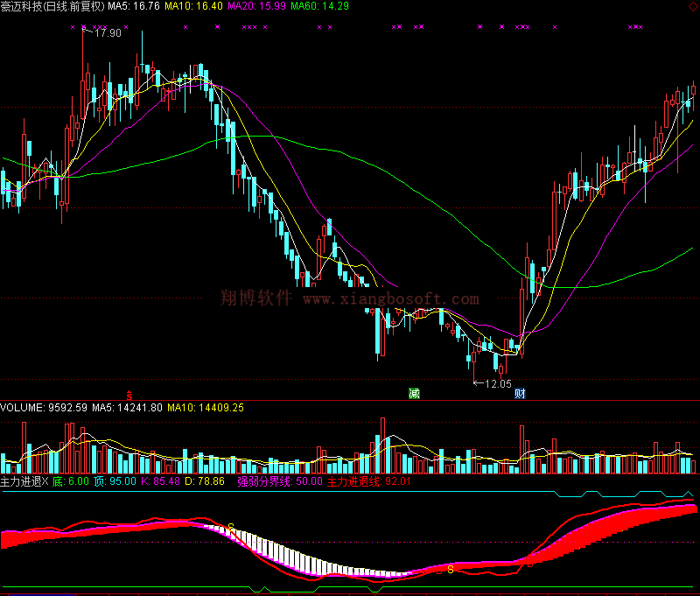Click the 17.90 highest price label
Image resolution: width=700 pixels, height=596 pixels.
[x=108, y=33]
